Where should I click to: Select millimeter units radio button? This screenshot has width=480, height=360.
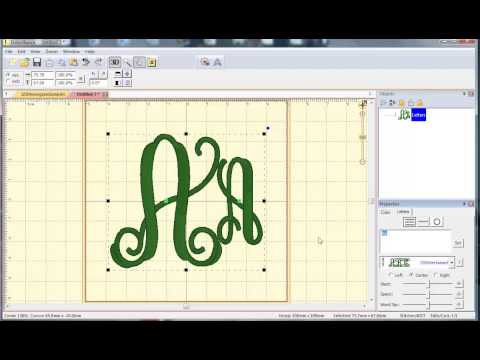coord(13,75)
